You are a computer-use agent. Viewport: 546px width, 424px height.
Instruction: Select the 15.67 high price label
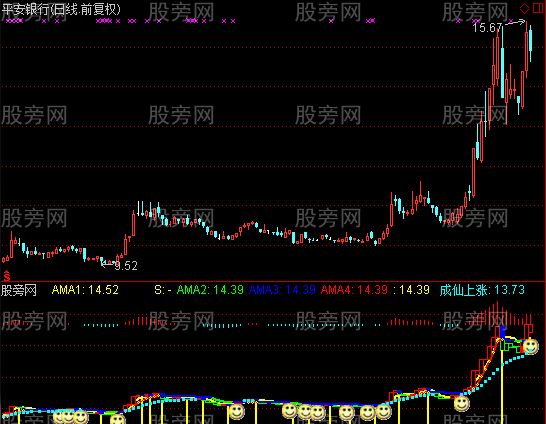tap(487, 28)
